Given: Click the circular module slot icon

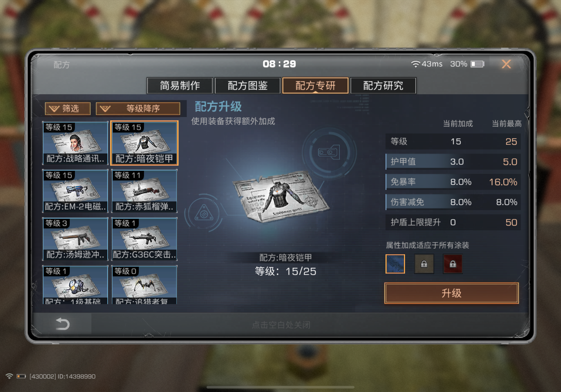Looking at the screenshot, I should pos(329,152).
